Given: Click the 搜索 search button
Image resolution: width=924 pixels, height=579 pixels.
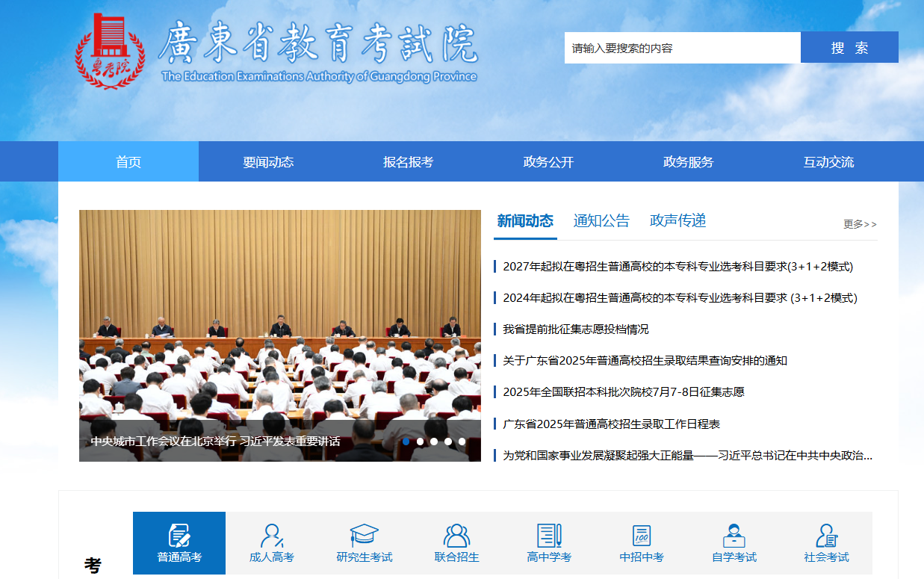Looking at the screenshot, I should pyautogui.click(x=849, y=47).
